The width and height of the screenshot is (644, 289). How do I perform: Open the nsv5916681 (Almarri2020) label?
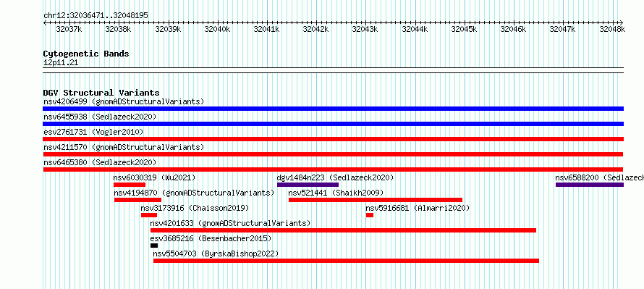coord(418,208)
